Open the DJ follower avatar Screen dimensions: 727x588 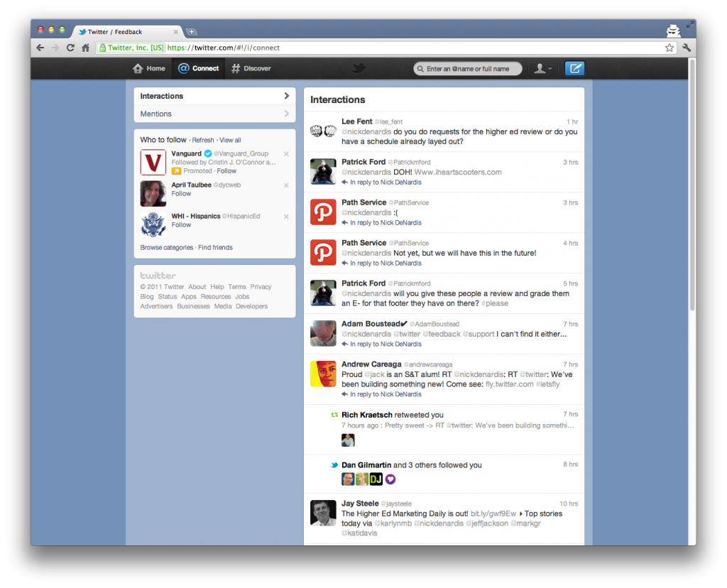[376, 479]
